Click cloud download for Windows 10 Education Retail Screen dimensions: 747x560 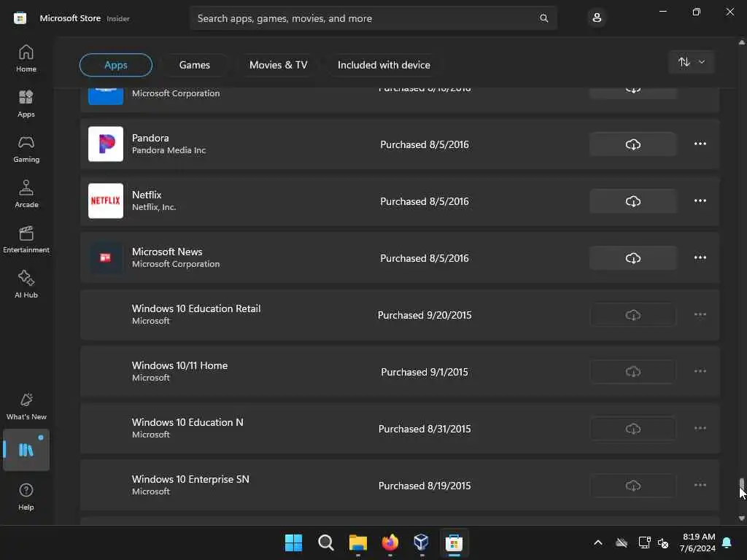click(632, 315)
